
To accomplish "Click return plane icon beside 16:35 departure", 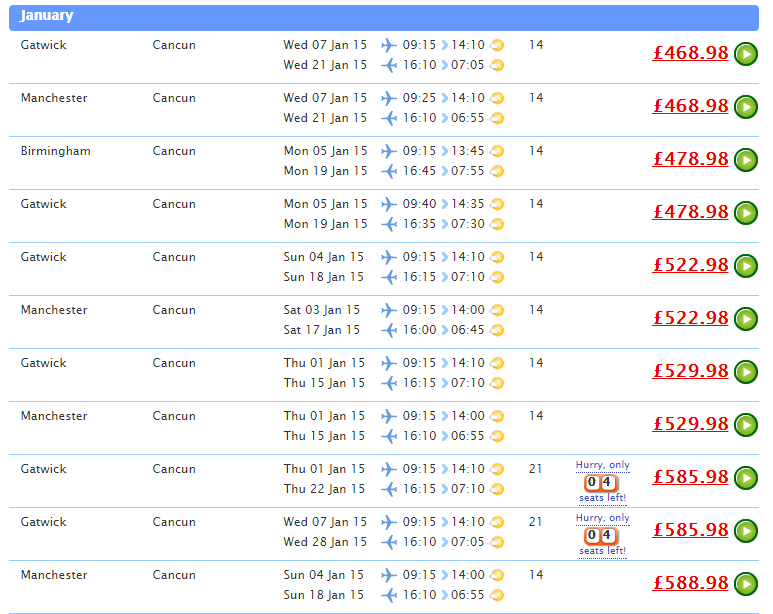I will [389, 224].
